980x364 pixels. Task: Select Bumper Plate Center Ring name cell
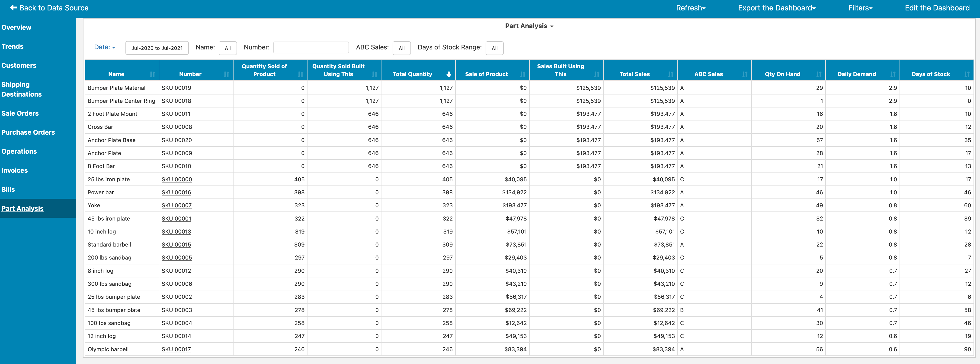pyautogui.click(x=122, y=101)
